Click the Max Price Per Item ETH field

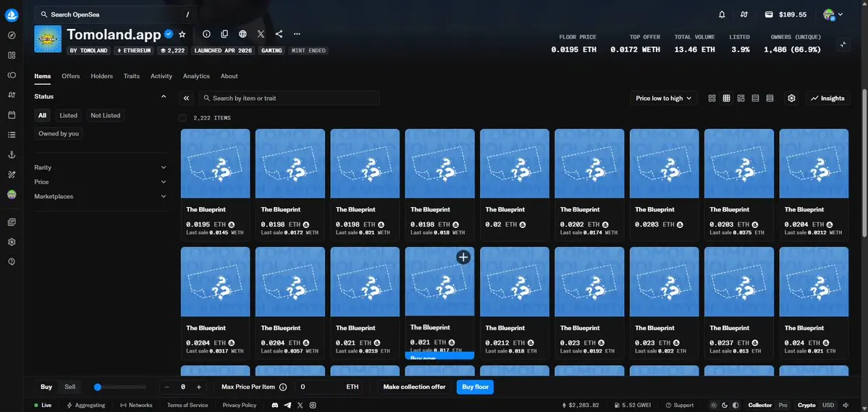click(329, 387)
